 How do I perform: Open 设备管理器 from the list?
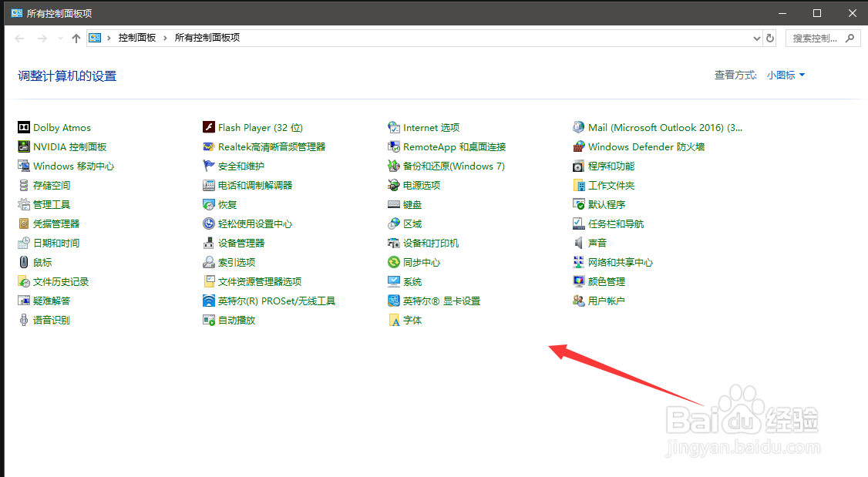tap(241, 242)
